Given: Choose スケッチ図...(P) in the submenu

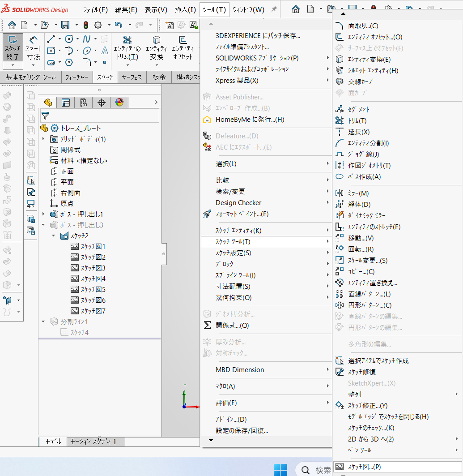Looking at the screenshot, I should click(397, 467).
